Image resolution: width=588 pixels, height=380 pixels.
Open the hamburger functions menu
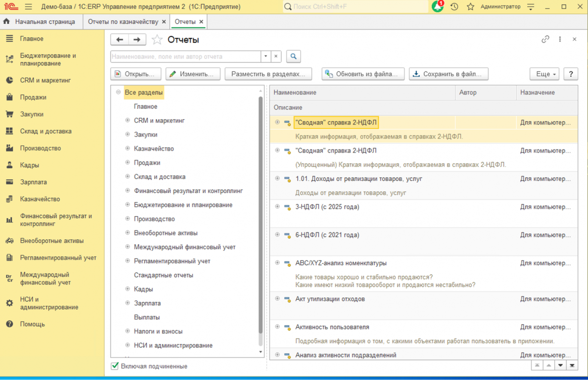[x=28, y=7]
